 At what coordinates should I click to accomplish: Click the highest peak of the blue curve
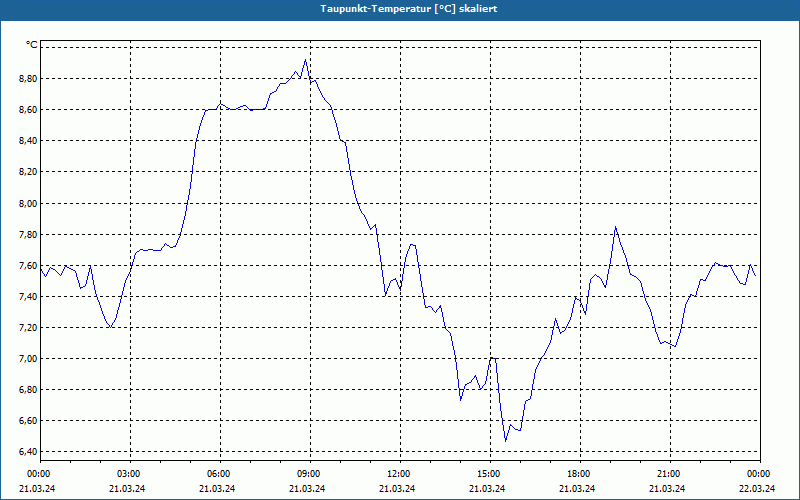(305, 60)
